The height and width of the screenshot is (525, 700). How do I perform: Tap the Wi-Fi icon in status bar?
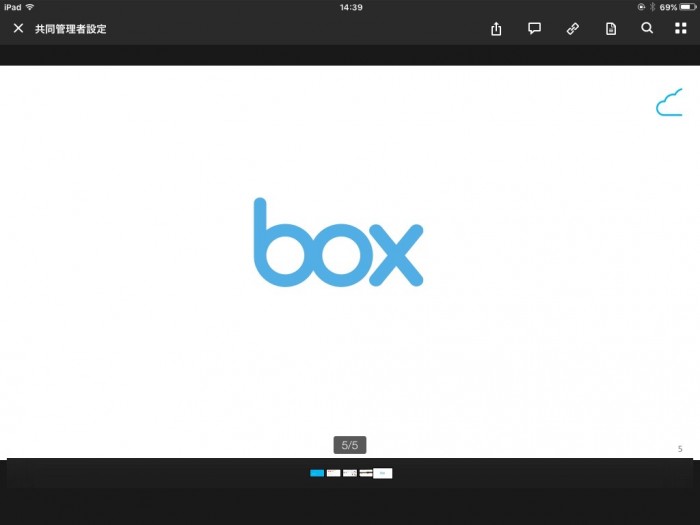tap(30, 7)
